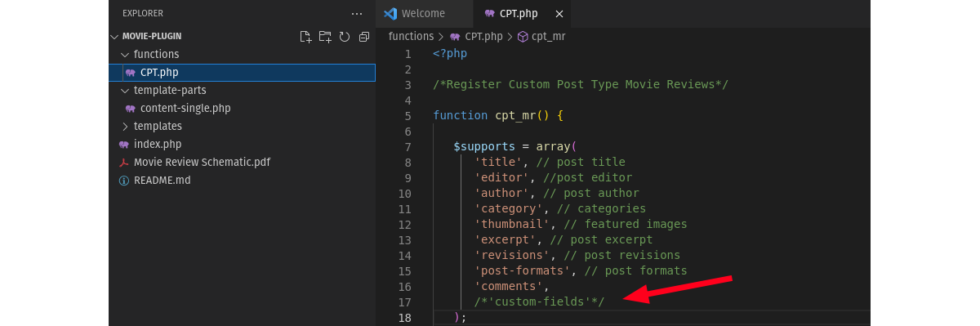Screen dimensions: 980x326
Task: Click the info icon of README.md
Action: coord(124,181)
